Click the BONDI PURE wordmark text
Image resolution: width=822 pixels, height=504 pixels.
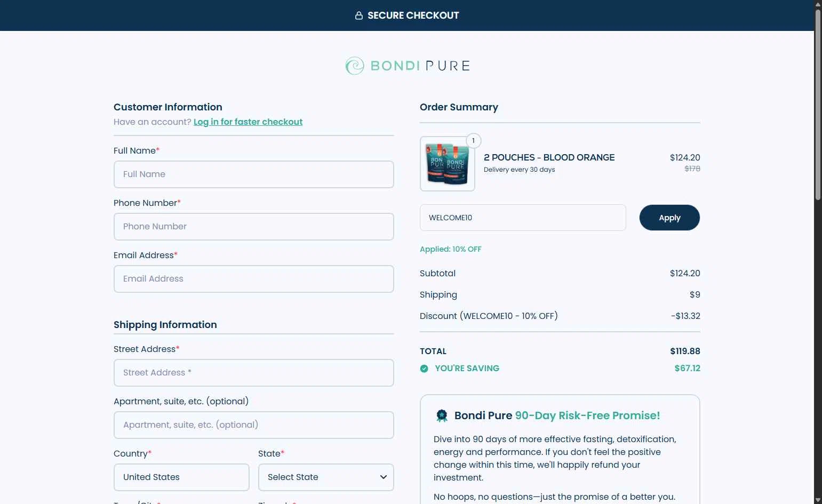click(x=420, y=66)
